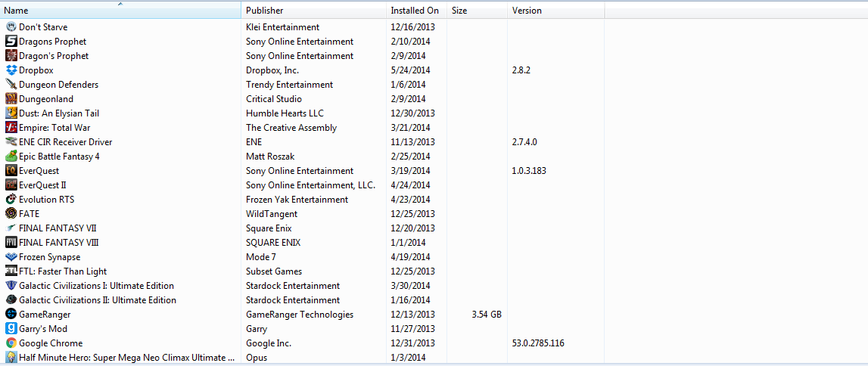
Task: Click the Dungeonland icon
Action: coord(11,98)
